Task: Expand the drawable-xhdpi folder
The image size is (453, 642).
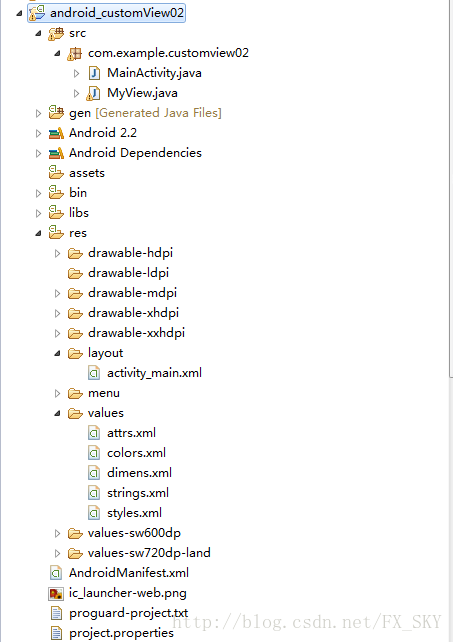Action: click(57, 314)
